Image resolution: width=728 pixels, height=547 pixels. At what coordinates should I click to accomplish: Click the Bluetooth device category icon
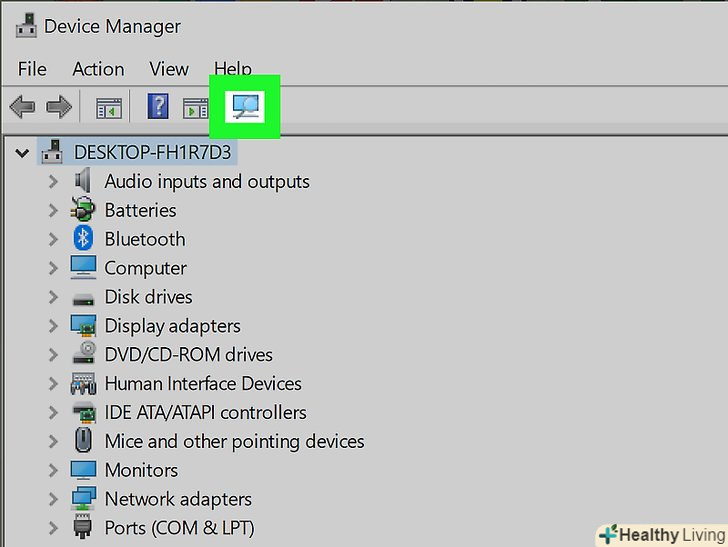click(x=83, y=239)
